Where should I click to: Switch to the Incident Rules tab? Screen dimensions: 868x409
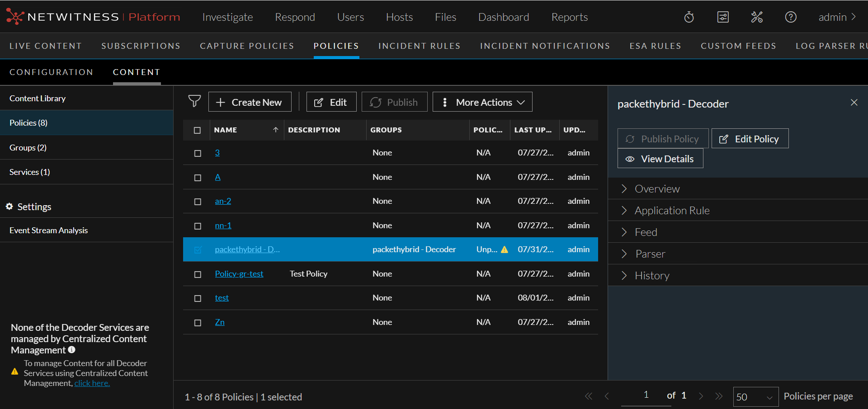click(x=419, y=46)
